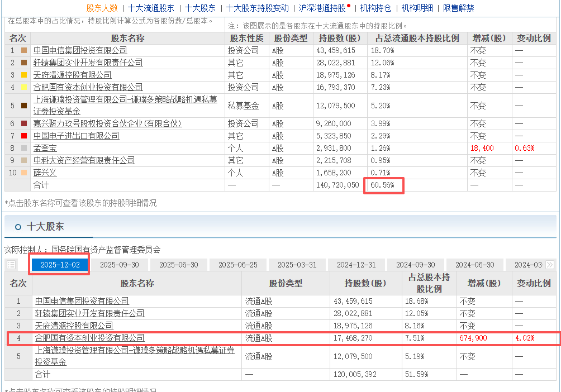Click the red 18,400 increase value
The height and width of the screenshot is (392, 561).
tap(482, 148)
